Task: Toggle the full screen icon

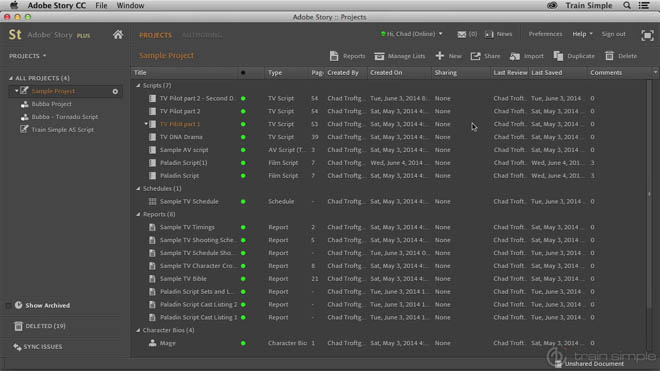Action: tap(647, 35)
